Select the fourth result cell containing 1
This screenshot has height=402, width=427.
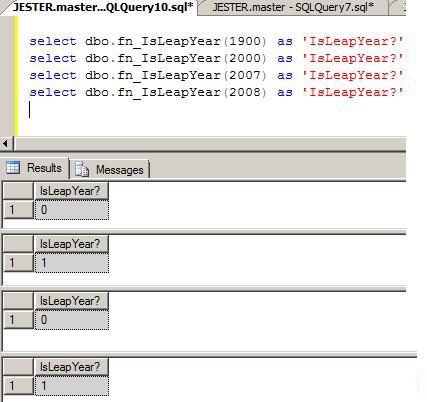click(72, 386)
